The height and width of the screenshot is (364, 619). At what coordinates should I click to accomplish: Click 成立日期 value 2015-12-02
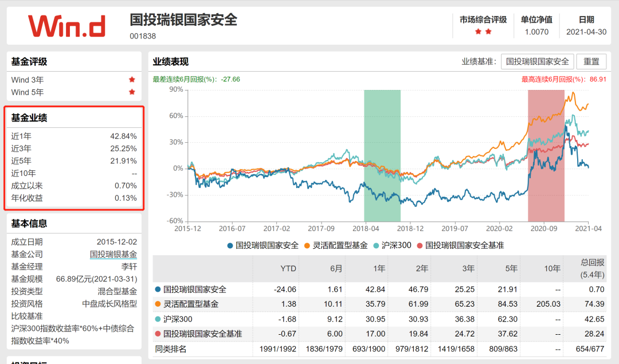tap(117, 242)
